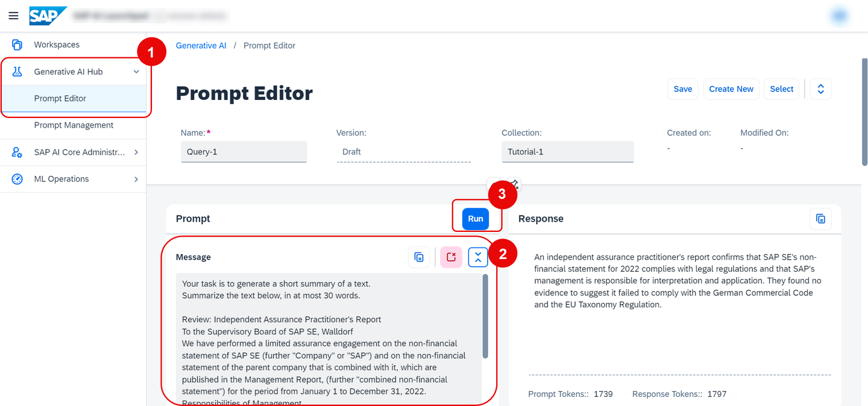Click the Modified On label
The height and width of the screenshot is (406, 868).
point(764,133)
